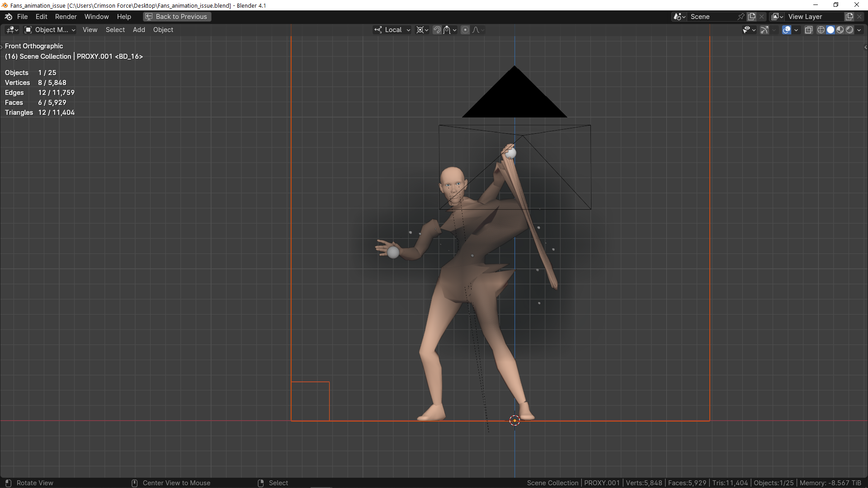Switch to Rendered viewport shading
The height and width of the screenshot is (488, 868).
click(849, 30)
